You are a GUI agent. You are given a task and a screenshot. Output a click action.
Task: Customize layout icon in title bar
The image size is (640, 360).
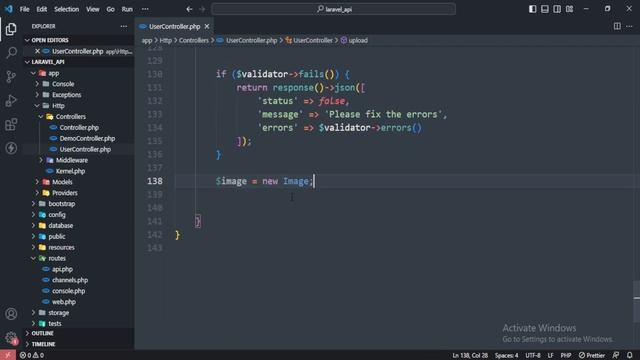pyautogui.click(x=569, y=9)
